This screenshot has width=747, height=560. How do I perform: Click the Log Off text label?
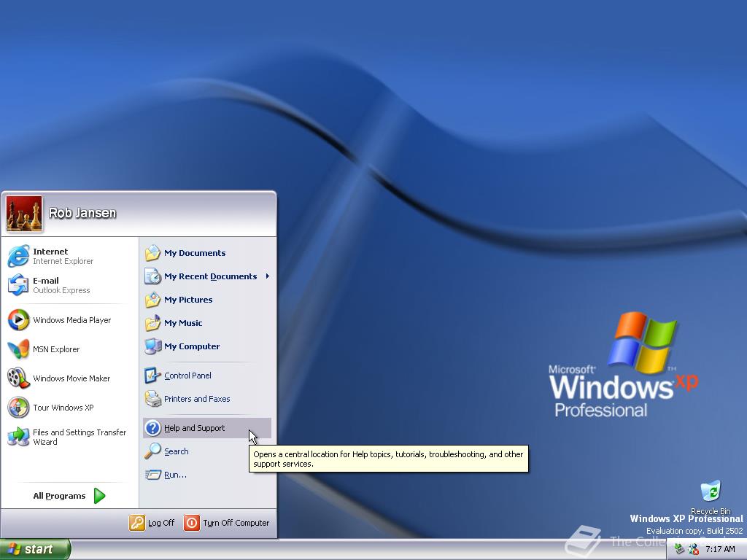(x=161, y=522)
